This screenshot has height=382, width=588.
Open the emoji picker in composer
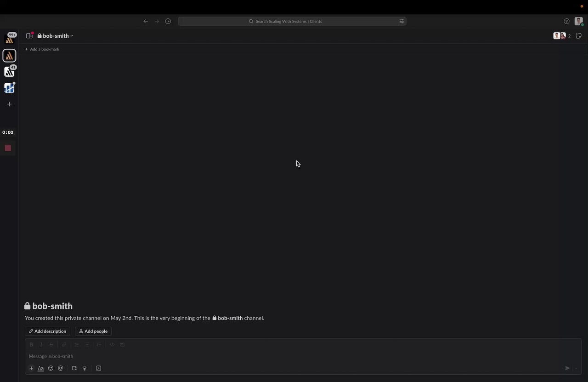[x=51, y=368]
